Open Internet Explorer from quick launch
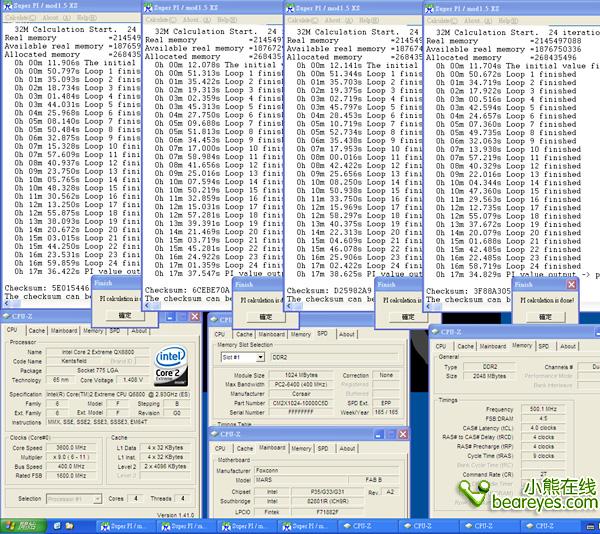600x534 pixels. pos(57,526)
